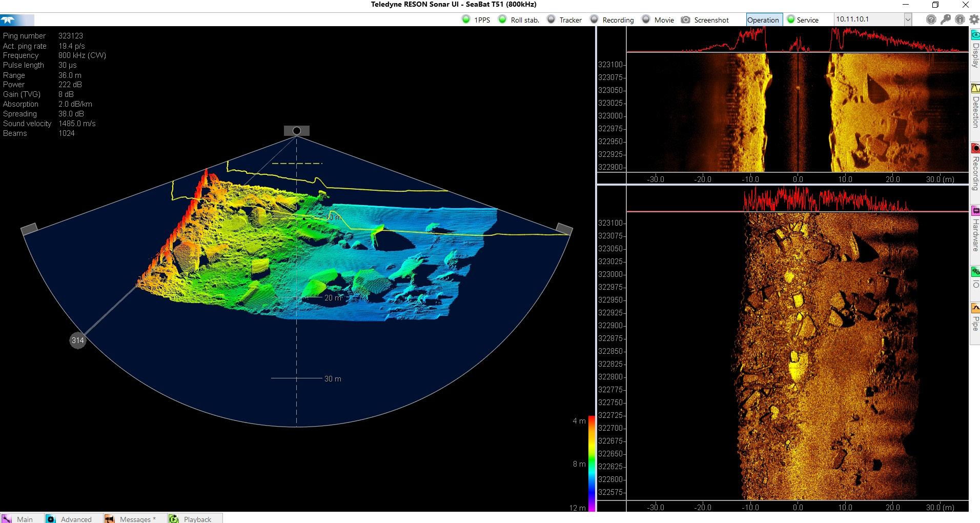Click the key license icon

[x=946, y=19]
